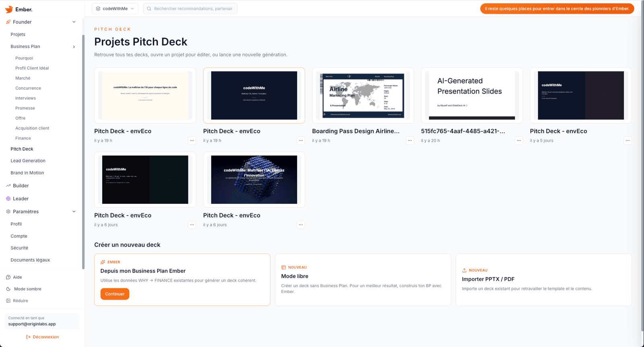Click the sidebar vertical scrollbar
This screenshot has height=347, width=644.
point(83,152)
